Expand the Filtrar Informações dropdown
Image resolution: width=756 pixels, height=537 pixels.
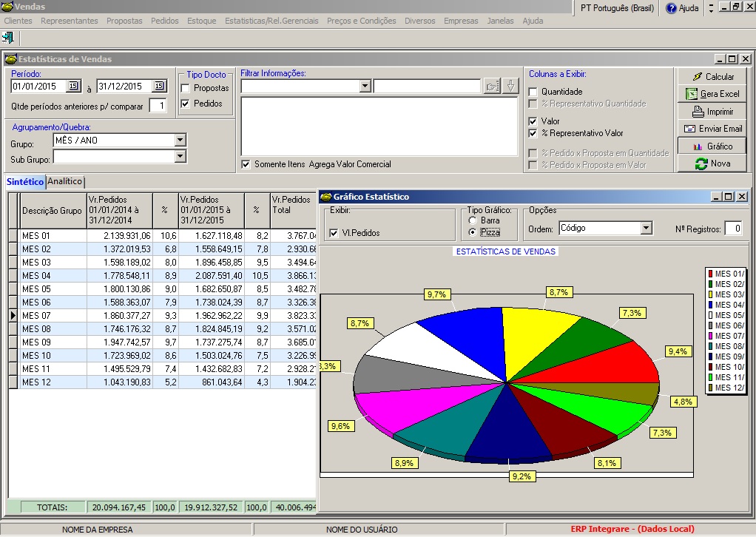pos(364,87)
